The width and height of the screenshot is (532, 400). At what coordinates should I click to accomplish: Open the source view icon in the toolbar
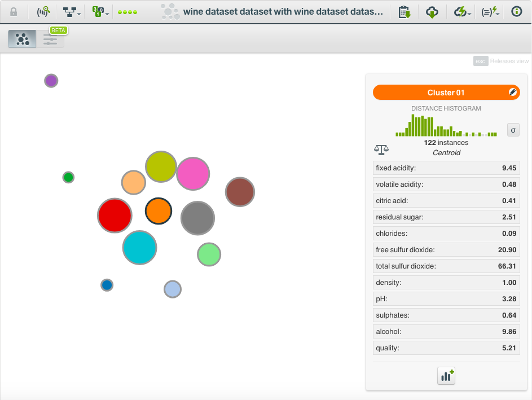click(x=43, y=11)
